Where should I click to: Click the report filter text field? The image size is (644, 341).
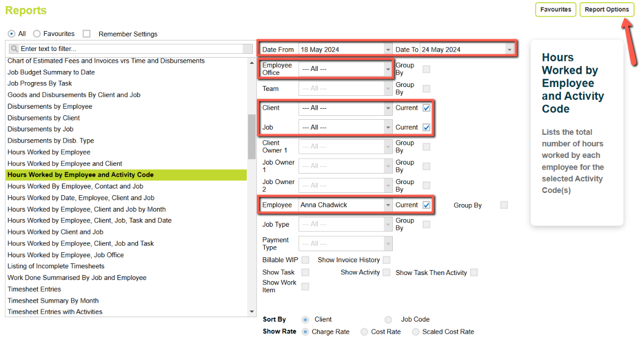[x=130, y=49]
